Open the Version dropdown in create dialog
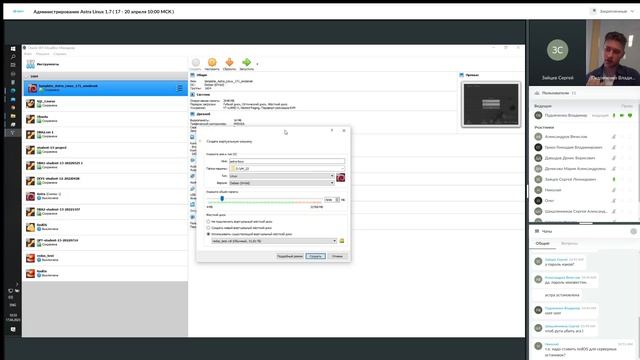This screenshot has width=640, height=360. pos(282,183)
